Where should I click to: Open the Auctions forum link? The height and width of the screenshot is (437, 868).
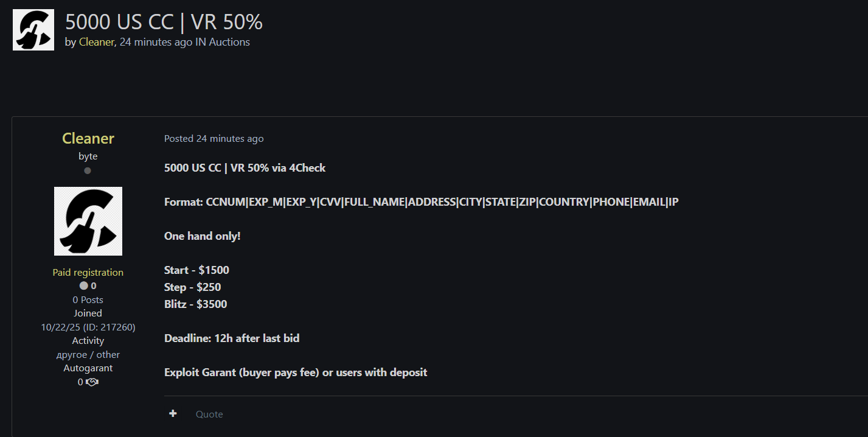pyautogui.click(x=229, y=42)
